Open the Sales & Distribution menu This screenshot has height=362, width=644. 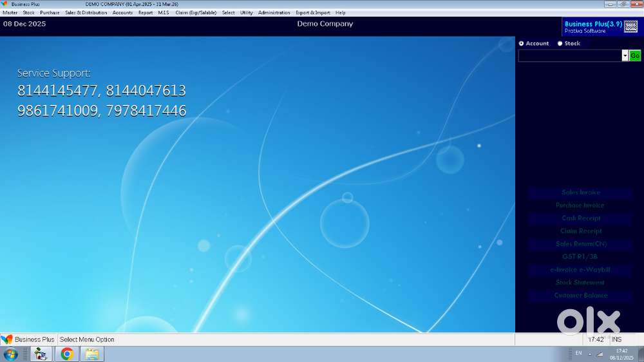coord(86,13)
